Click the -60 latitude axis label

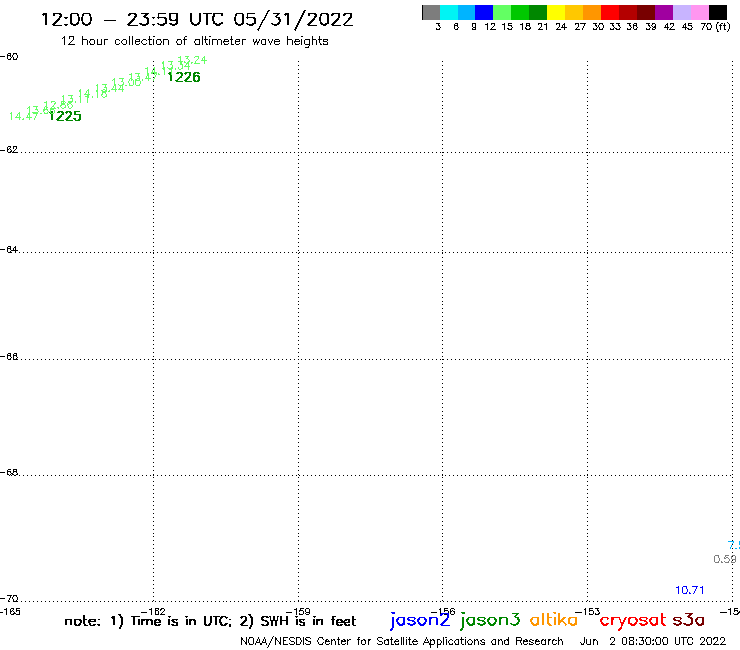9,57
